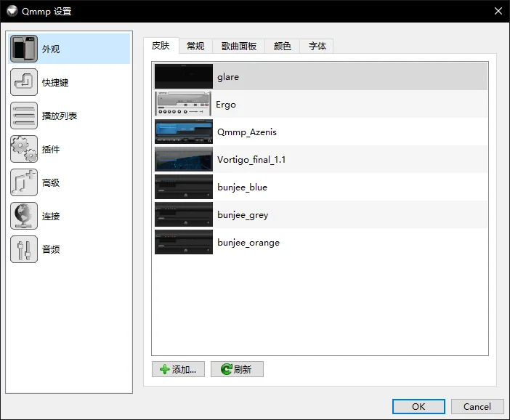Discard changes with Cancel button
Screen dimensions: 510x420
point(477,407)
